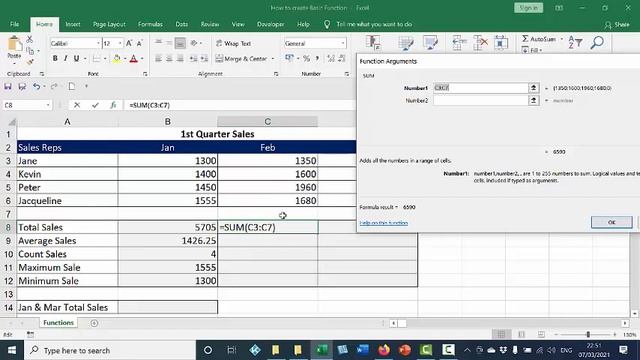
Task: Toggle Wrap Text
Action: [233, 43]
